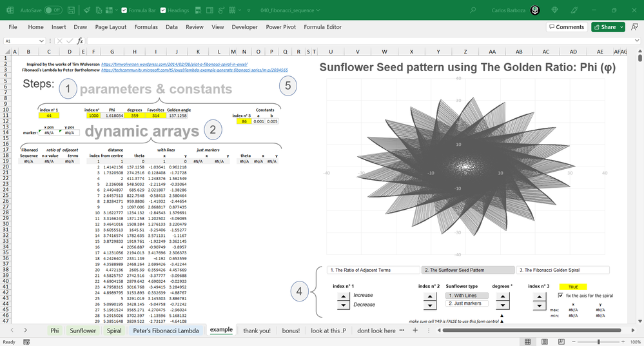Open the columns icon dropdown arrow
This screenshot has width=644, height=346.
(x=240, y=10)
